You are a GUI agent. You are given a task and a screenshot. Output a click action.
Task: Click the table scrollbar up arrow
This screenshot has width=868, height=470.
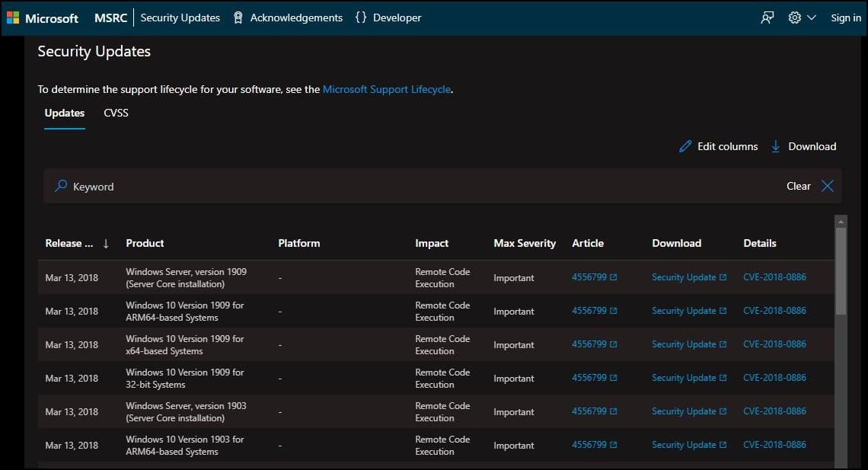841,222
